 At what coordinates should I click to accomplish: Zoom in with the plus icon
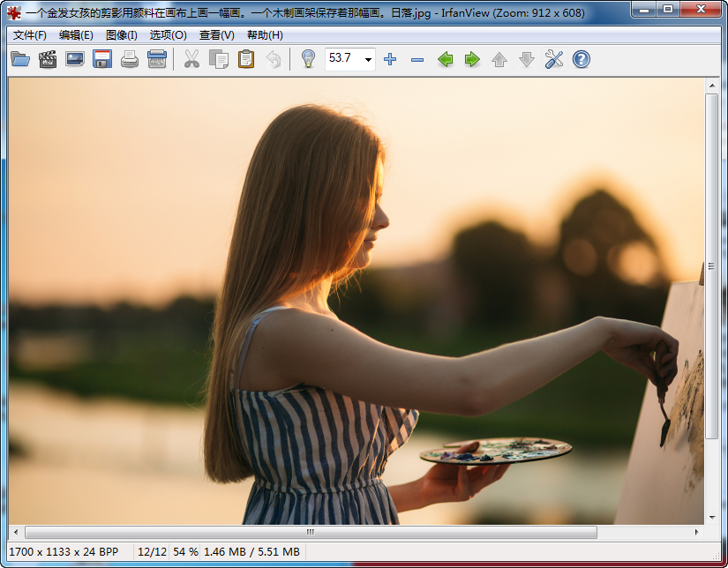pyautogui.click(x=390, y=59)
